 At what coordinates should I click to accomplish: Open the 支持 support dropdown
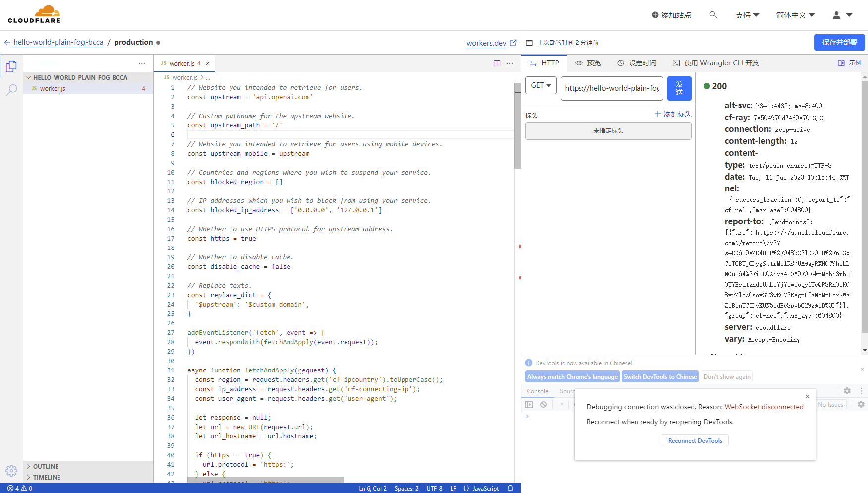tap(748, 15)
